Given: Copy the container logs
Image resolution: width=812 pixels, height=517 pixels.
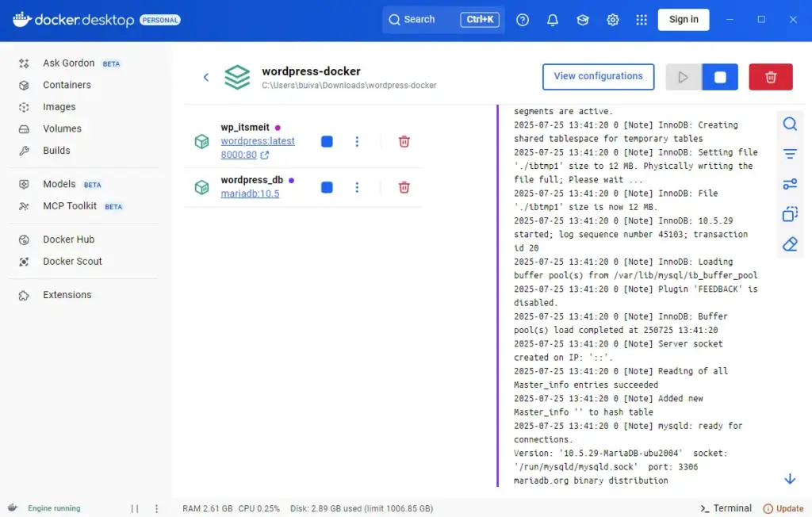Looking at the screenshot, I should click(790, 214).
